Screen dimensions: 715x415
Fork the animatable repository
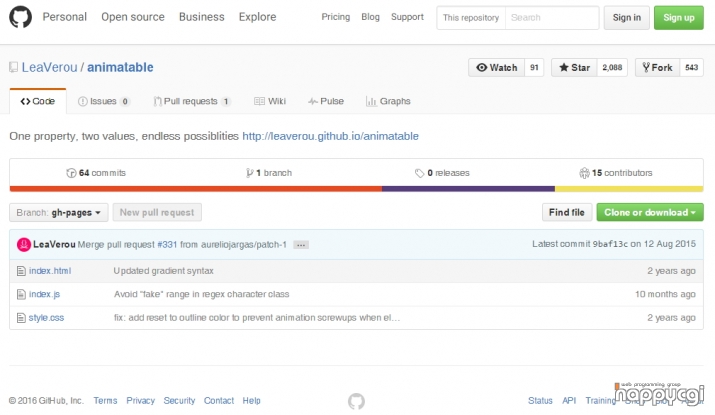click(657, 67)
